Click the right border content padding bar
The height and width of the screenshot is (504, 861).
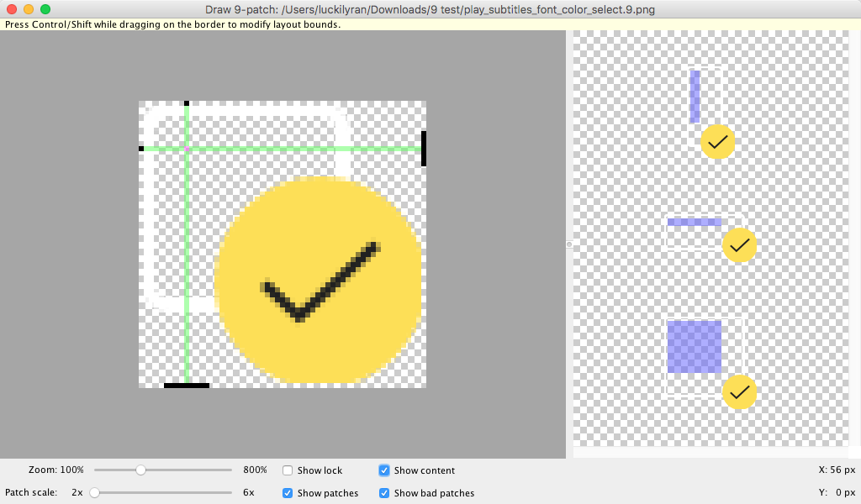[x=424, y=149]
